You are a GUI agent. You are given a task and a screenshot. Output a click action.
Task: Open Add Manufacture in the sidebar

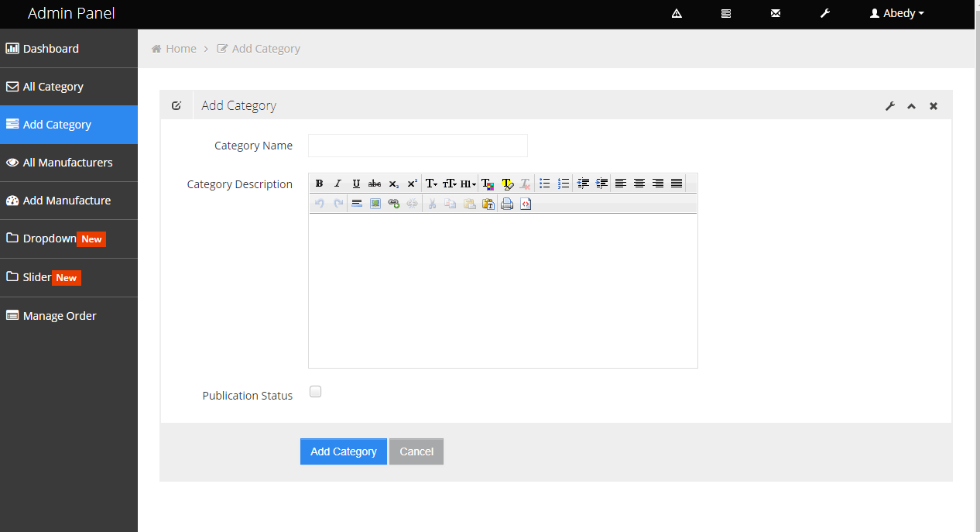(69, 201)
